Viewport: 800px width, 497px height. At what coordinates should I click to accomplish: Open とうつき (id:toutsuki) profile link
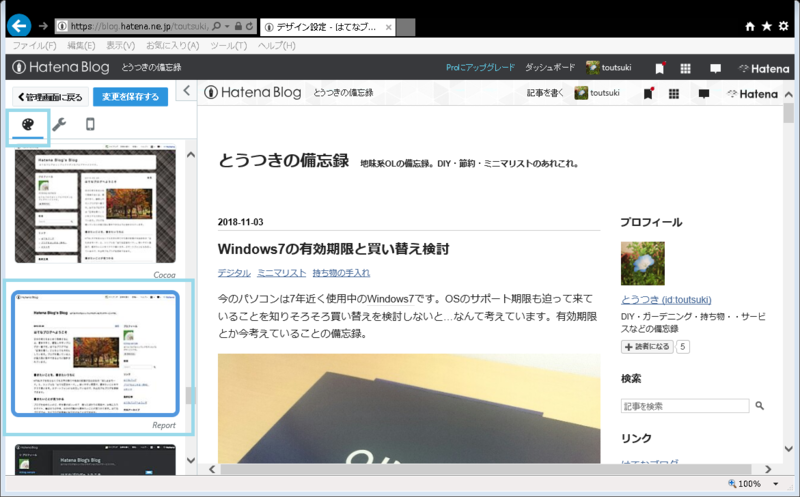pyautogui.click(x=666, y=300)
